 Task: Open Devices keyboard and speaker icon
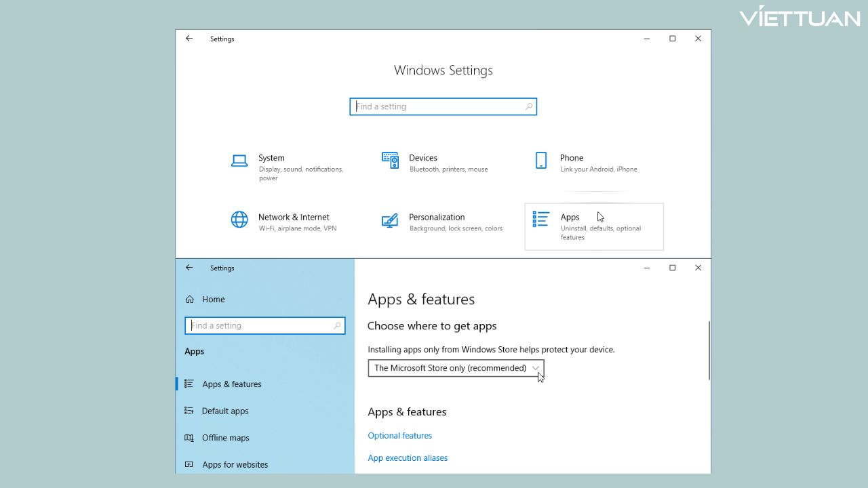[x=390, y=161]
